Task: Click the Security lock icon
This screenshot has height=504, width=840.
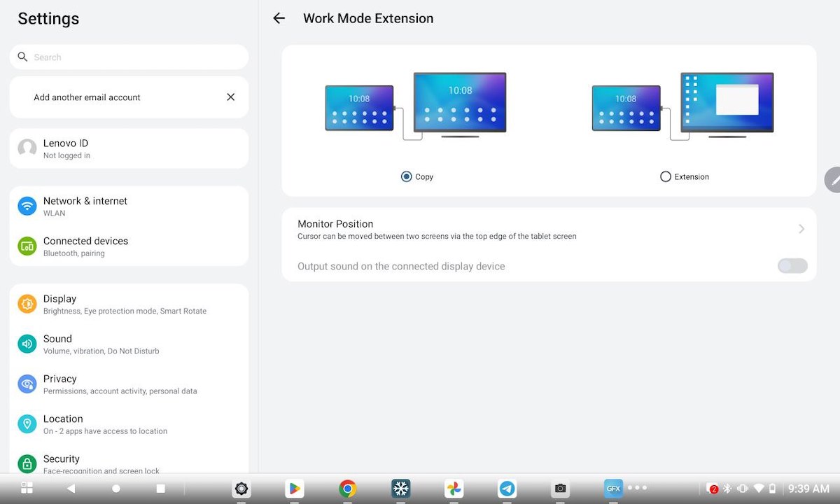Action: (27, 463)
